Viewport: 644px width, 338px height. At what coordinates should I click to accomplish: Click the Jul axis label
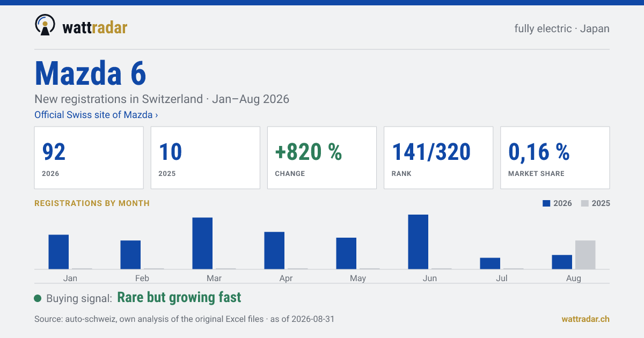502,278
